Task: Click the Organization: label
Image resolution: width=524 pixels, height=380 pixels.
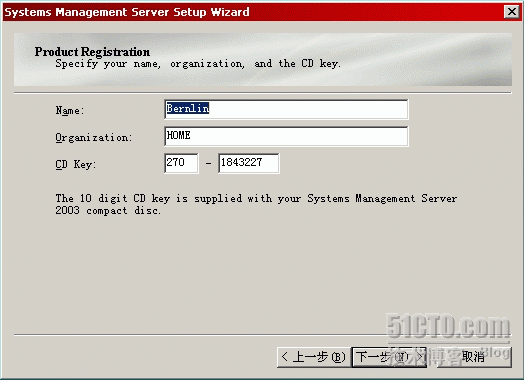Action: tap(94, 137)
